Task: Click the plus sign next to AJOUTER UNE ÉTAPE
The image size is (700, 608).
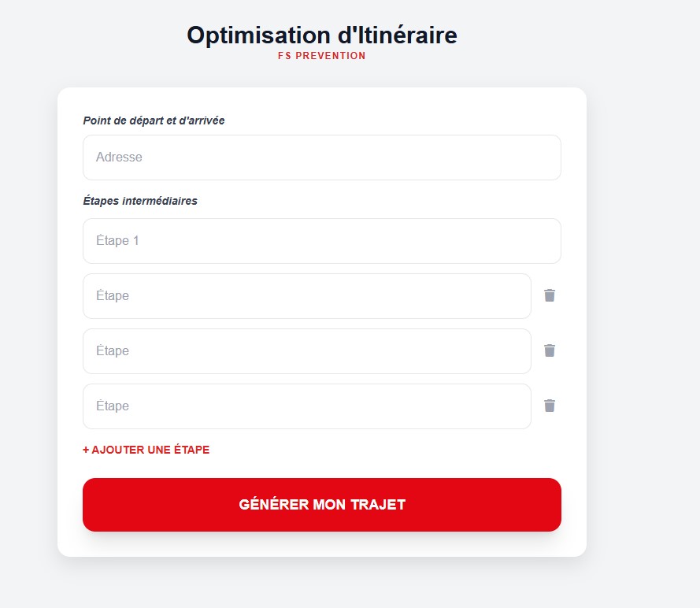Action: tap(87, 449)
